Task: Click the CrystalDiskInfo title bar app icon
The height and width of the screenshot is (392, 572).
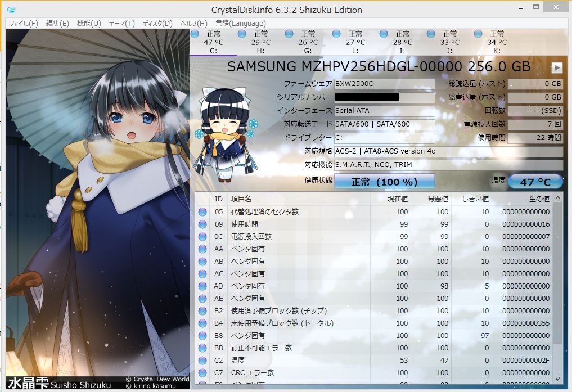Action: (11, 10)
